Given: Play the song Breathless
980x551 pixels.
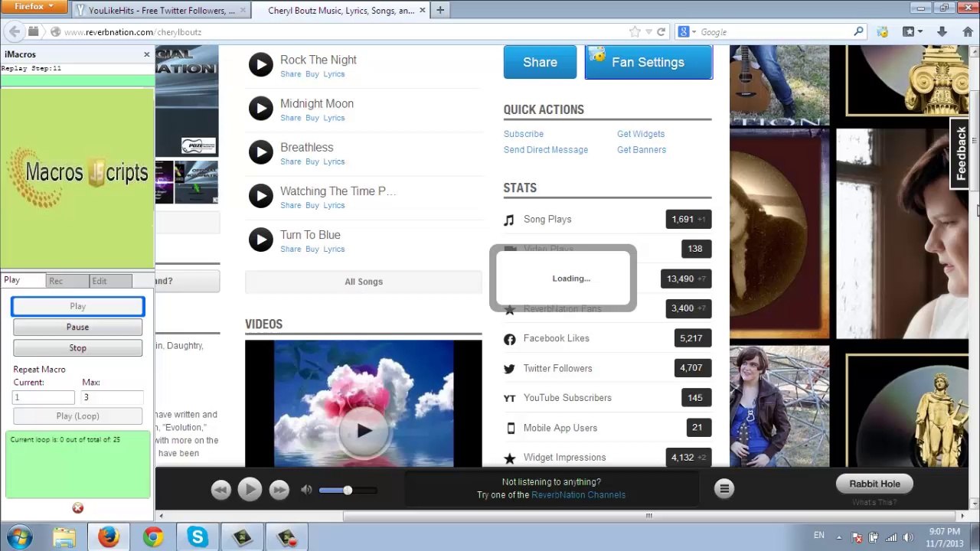Looking at the screenshot, I should point(260,152).
